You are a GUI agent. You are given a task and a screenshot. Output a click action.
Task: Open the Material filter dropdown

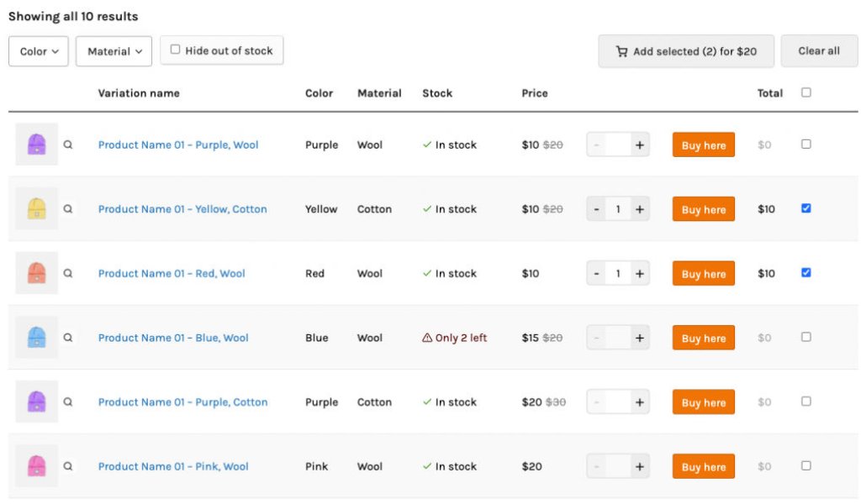pyautogui.click(x=114, y=51)
